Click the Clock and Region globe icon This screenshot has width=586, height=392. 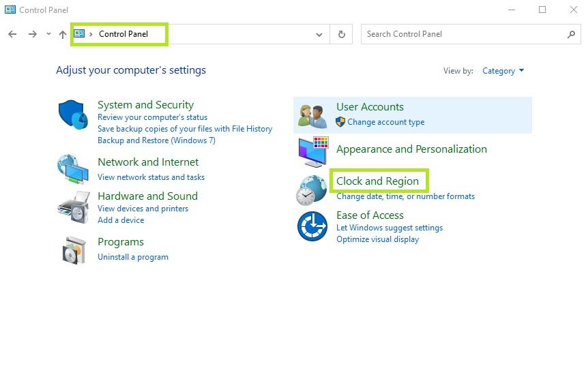point(312,190)
